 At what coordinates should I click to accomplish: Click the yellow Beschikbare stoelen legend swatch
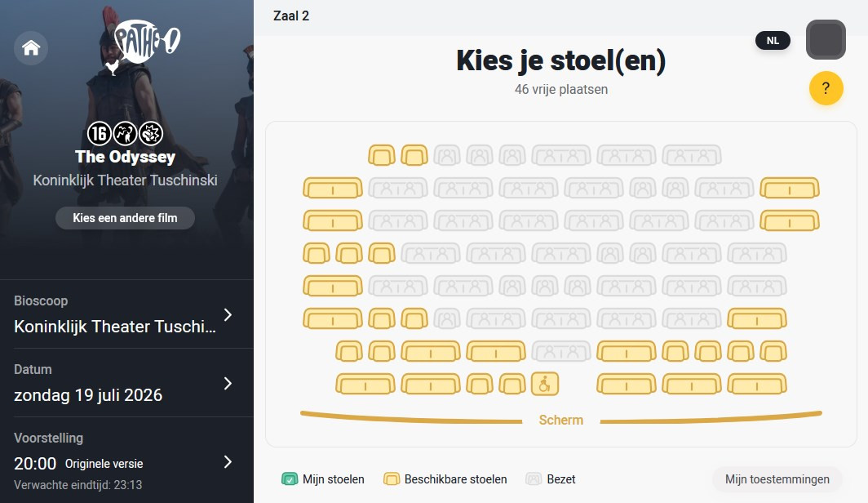click(x=392, y=479)
